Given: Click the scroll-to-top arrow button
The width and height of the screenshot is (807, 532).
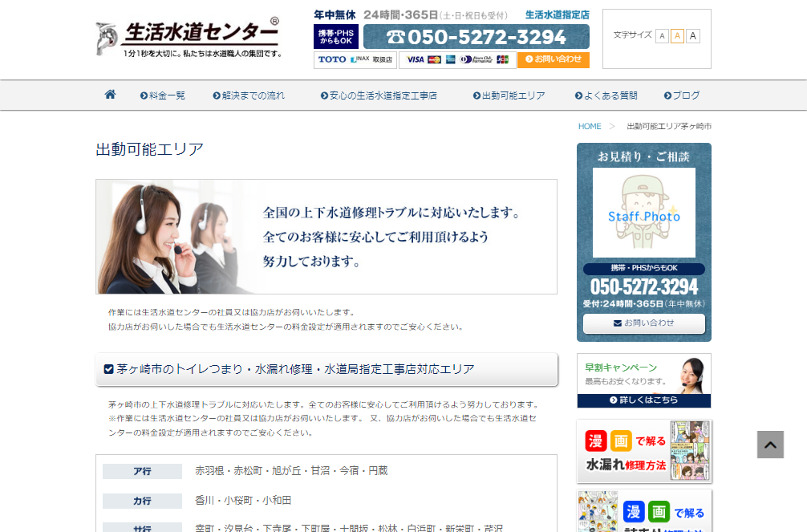Looking at the screenshot, I should (770, 445).
